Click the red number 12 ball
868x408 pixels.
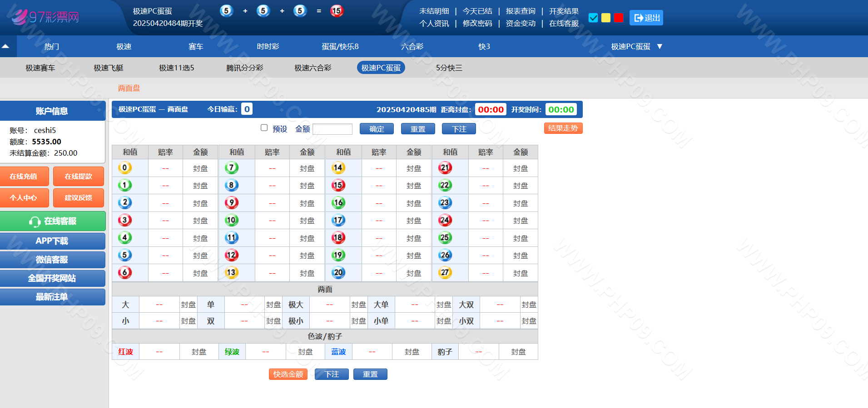click(x=231, y=255)
